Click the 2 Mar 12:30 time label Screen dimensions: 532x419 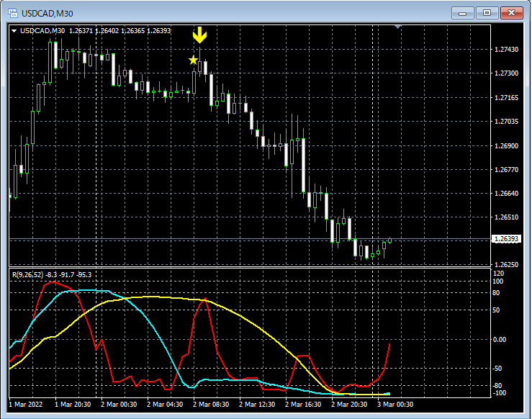[257, 405]
